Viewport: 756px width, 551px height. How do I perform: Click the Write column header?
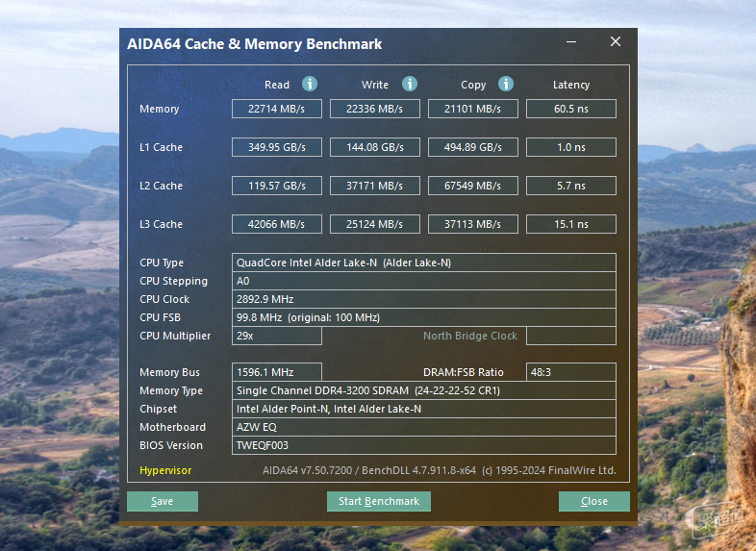(x=374, y=85)
